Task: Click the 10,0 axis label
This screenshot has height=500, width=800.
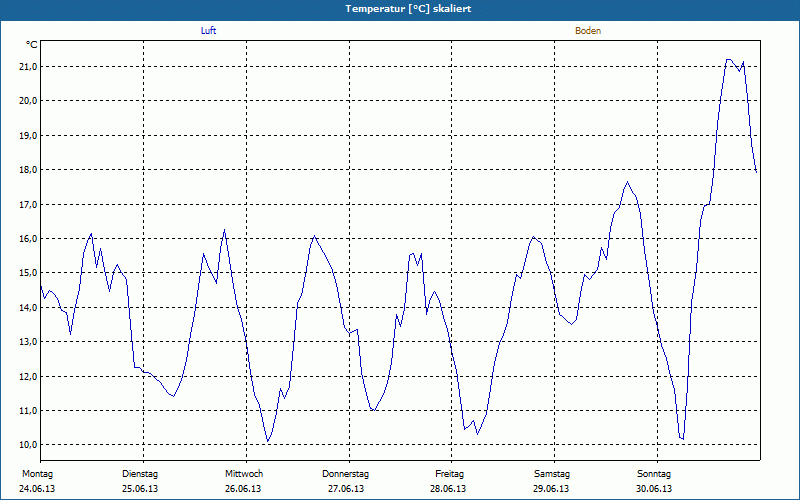Action: point(29,445)
